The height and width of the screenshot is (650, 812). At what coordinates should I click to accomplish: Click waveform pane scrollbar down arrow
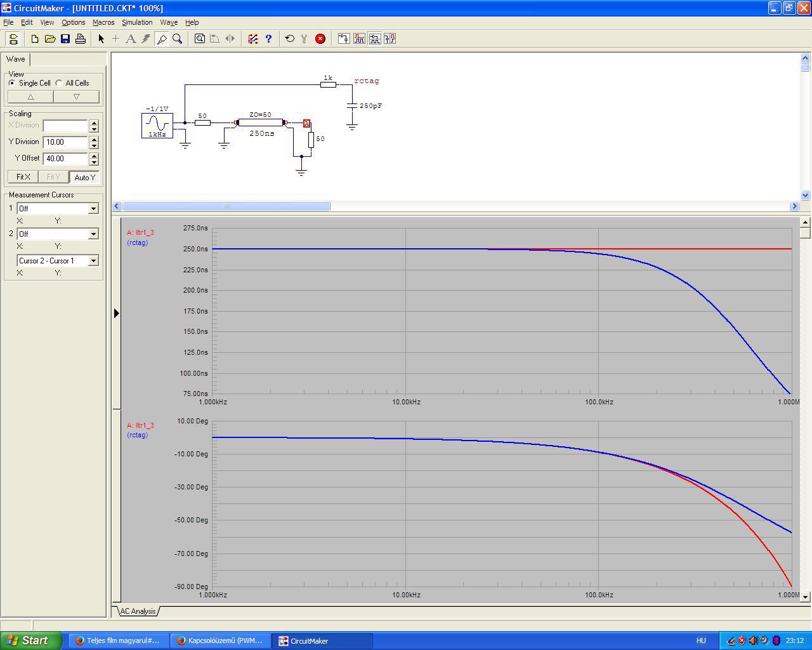[x=805, y=597]
